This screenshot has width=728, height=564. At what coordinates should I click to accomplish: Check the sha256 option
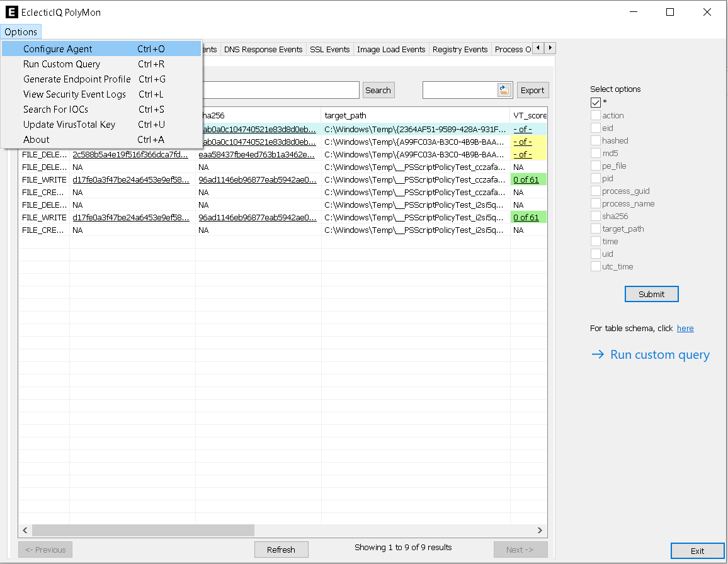(x=595, y=216)
